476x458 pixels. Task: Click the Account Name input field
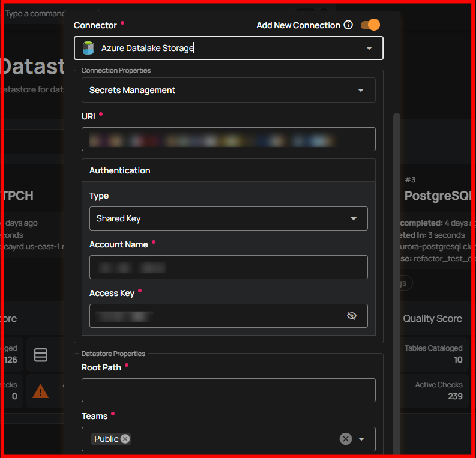pos(228,267)
